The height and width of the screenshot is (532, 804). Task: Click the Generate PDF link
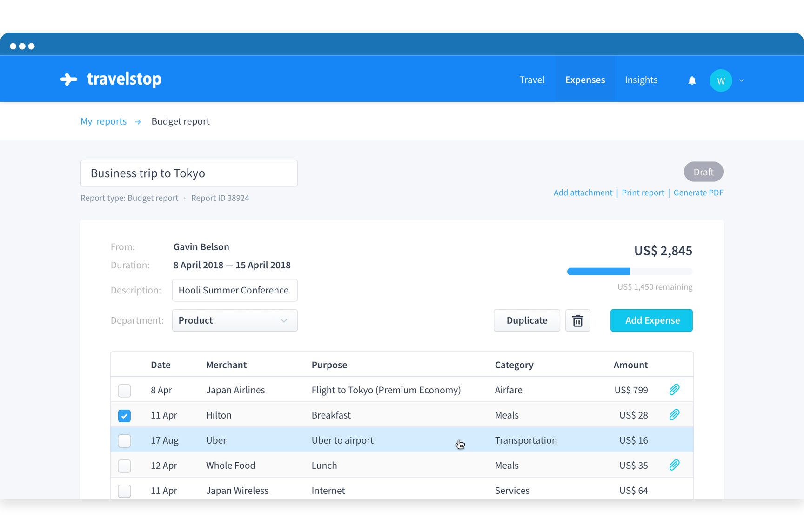pyautogui.click(x=698, y=193)
